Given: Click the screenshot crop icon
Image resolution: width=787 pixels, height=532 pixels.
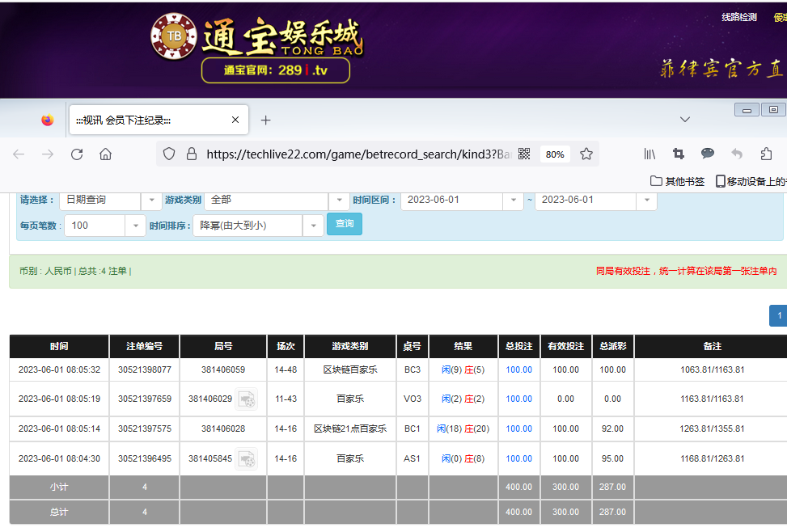Looking at the screenshot, I should pos(679,154).
